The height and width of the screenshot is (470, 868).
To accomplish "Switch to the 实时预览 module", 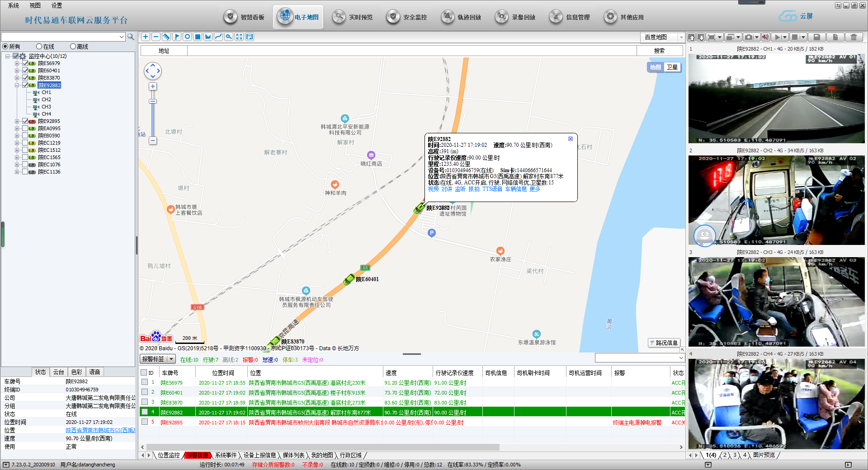I will pyautogui.click(x=353, y=17).
